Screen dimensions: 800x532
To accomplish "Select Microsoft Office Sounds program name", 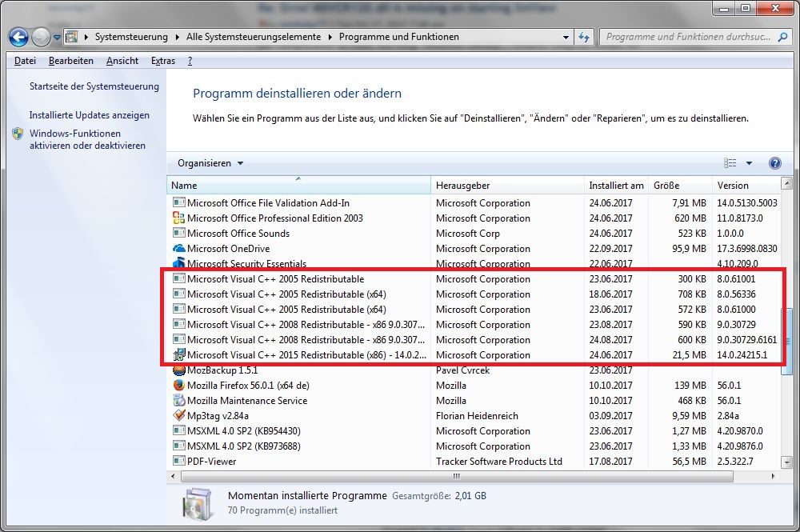I will 238,233.
